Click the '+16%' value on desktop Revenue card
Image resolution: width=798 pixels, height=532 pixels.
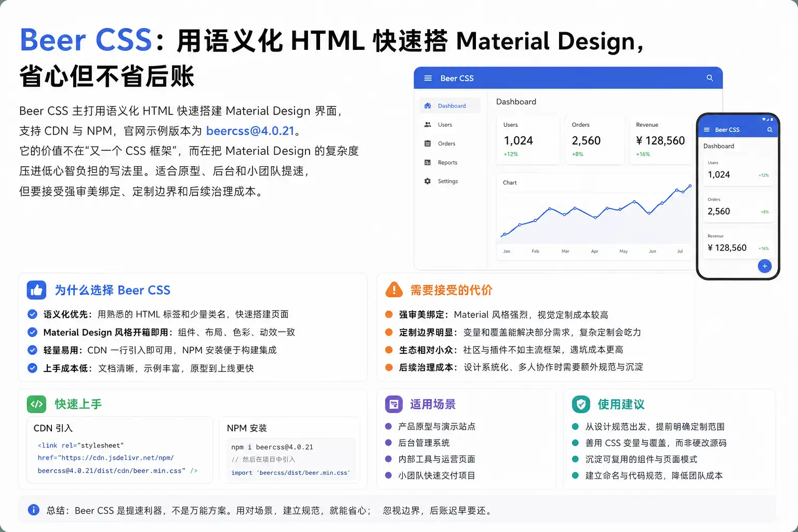643,154
